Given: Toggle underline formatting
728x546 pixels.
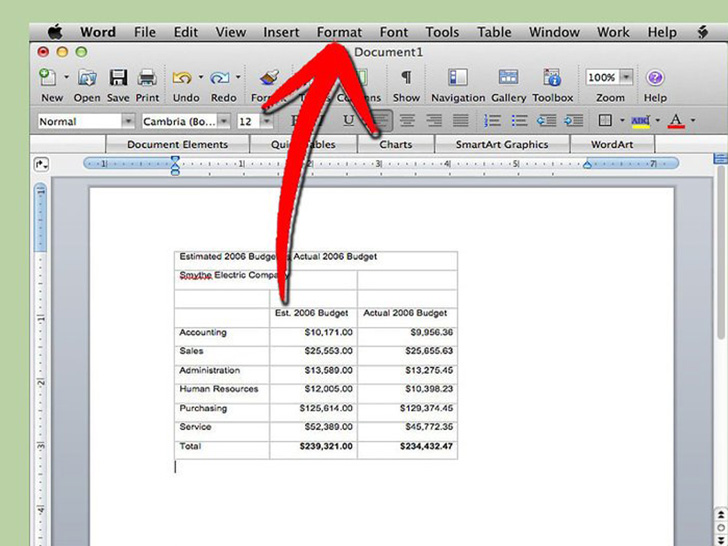Looking at the screenshot, I should click(348, 121).
